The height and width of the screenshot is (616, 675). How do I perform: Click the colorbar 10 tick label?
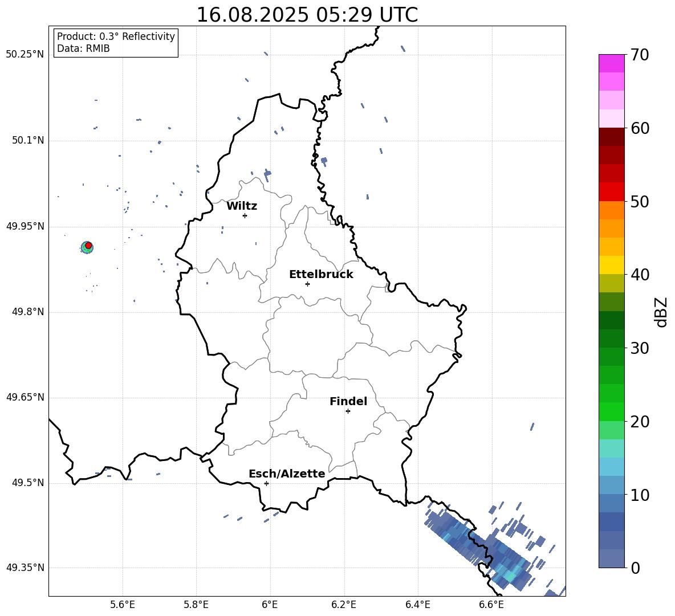coord(640,495)
